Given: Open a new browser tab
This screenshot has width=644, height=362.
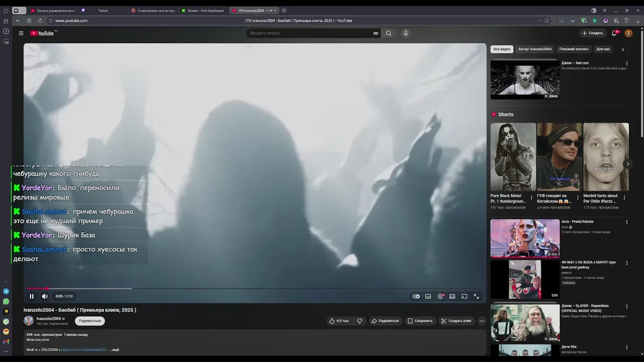Looking at the screenshot, I should point(284,11).
